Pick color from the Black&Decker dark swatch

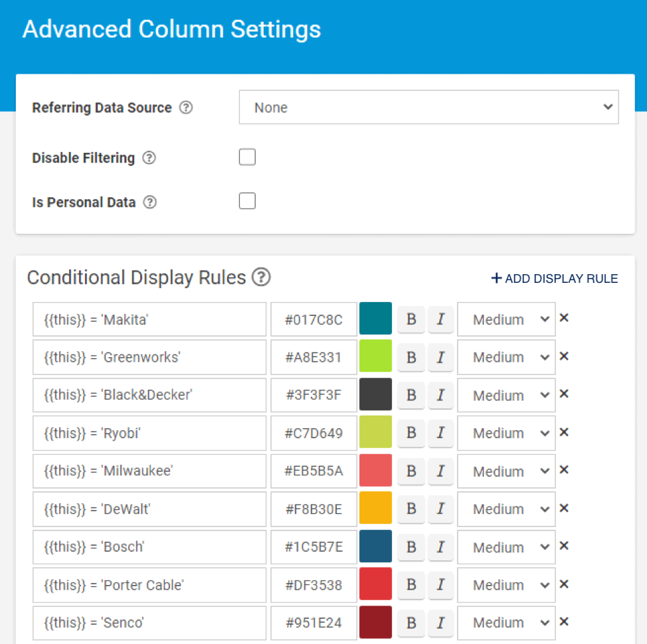(x=375, y=394)
